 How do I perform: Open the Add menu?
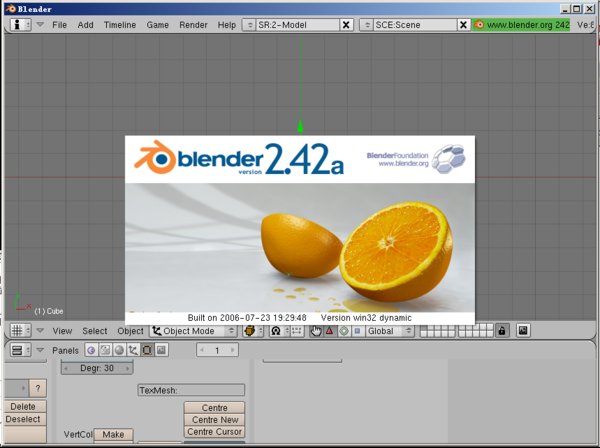(x=85, y=25)
